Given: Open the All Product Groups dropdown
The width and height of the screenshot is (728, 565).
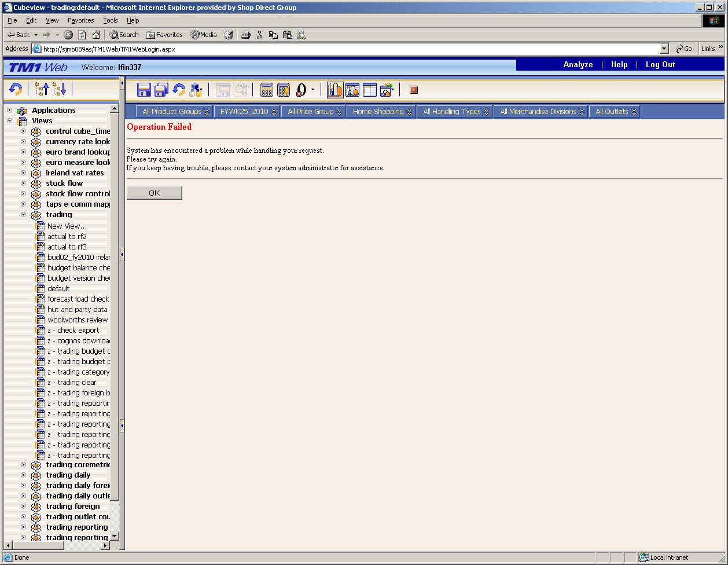Looking at the screenshot, I should point(176,112).
